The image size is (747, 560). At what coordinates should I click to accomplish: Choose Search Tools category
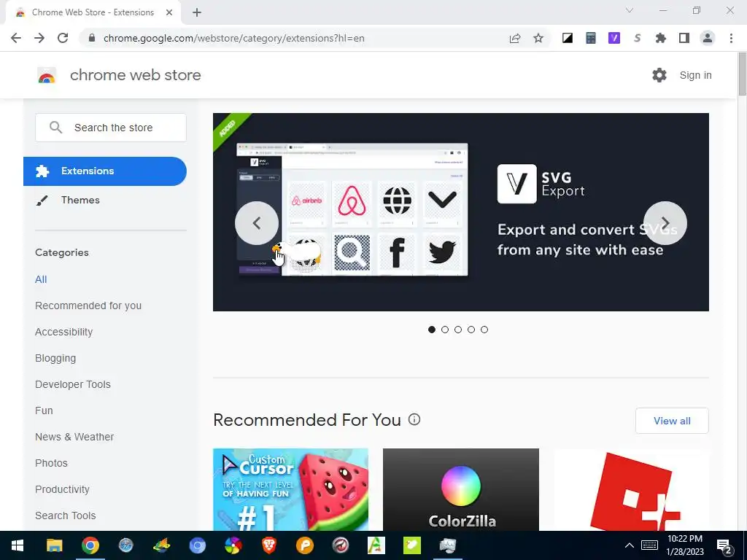tap(65, 516)
